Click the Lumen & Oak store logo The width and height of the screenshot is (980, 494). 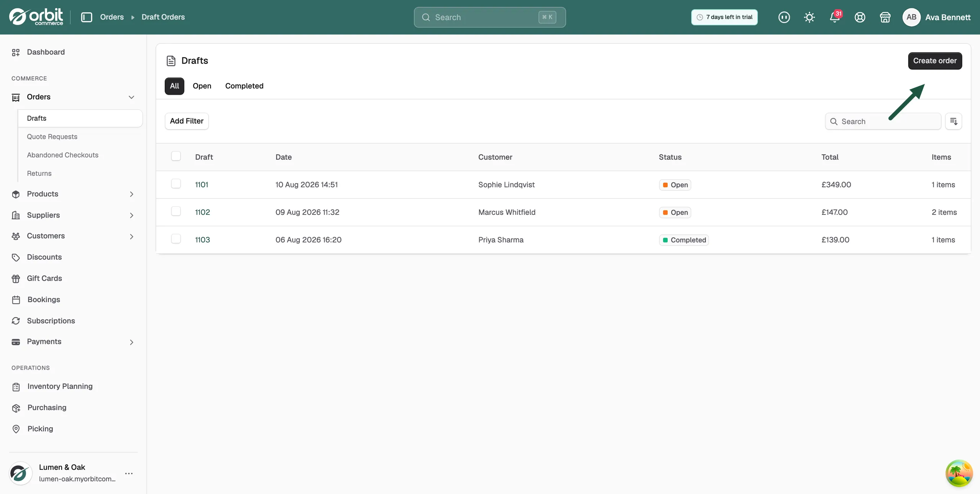click(x=20, y=473)
